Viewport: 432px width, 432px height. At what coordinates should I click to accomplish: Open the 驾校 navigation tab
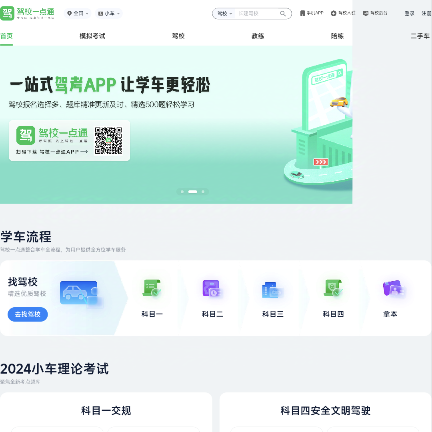(x=178, y=36)
